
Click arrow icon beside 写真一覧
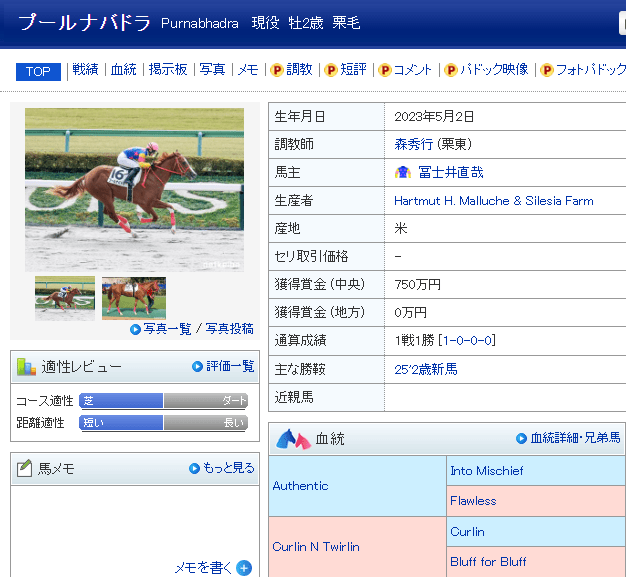click(x=135, y=329)
